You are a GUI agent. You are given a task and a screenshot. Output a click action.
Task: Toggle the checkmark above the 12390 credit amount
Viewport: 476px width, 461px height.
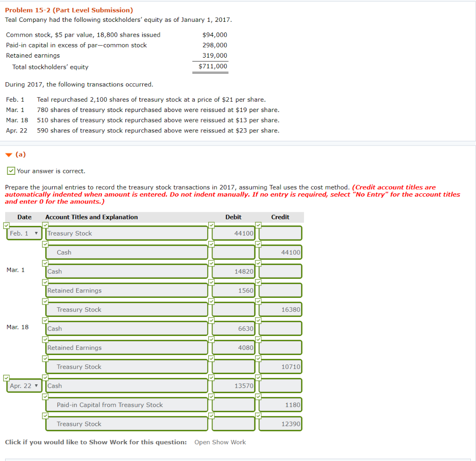pyautogui.click(x=258, y=415)
